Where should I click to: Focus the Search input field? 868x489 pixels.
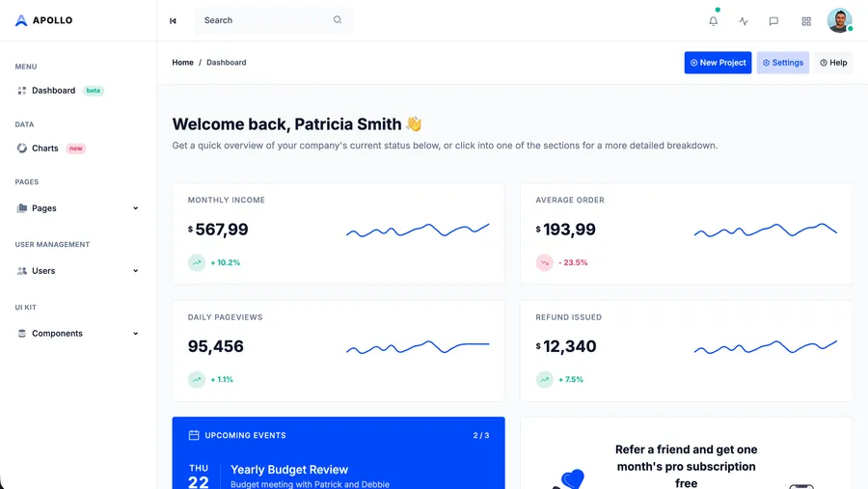265,20
